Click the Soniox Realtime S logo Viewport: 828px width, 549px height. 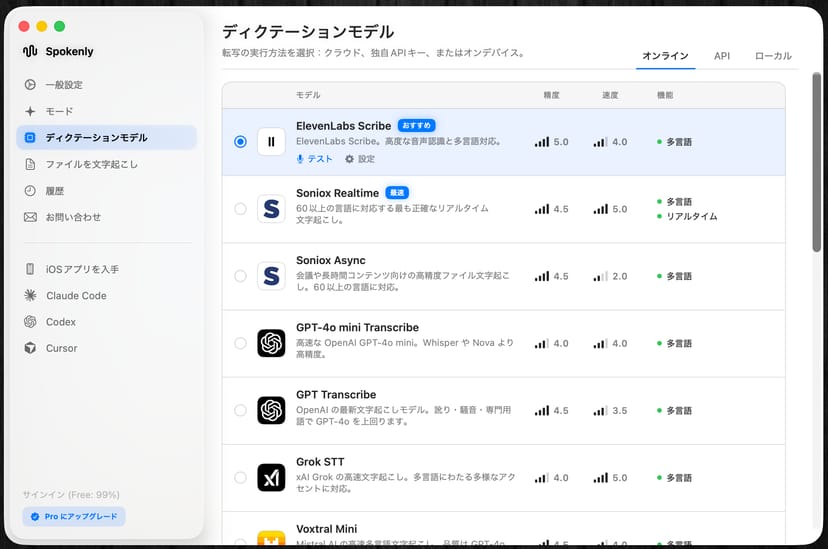(x=271, y=209)
